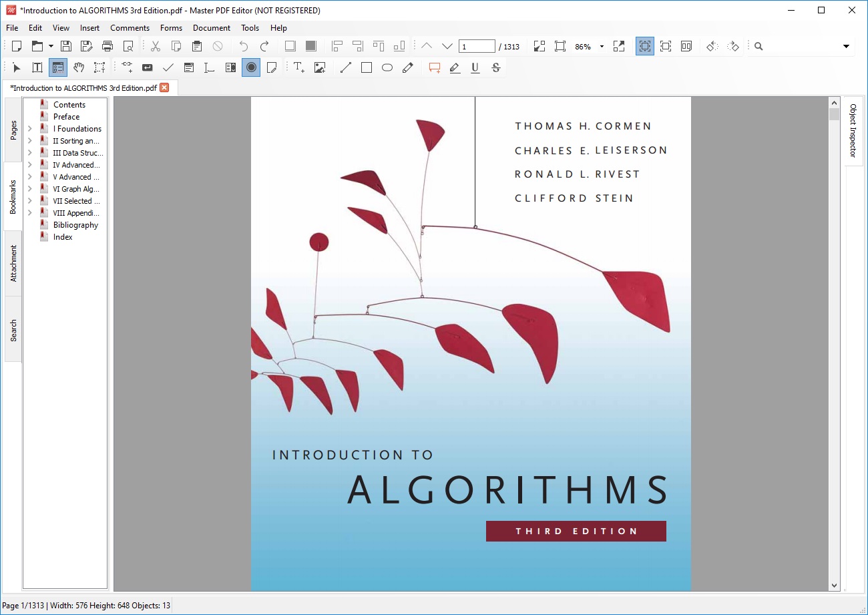Viewport: 868px width, 615px height.
Task: Expand the VIII Appendix bookmark
Action: 29,213
